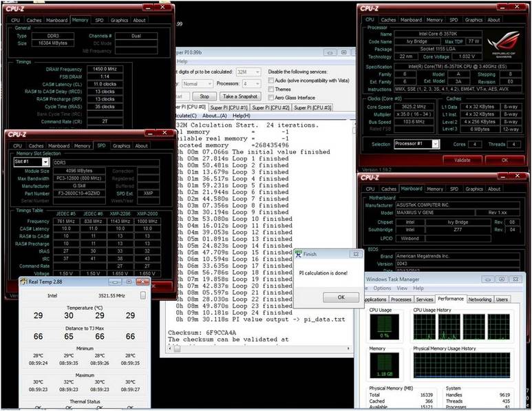Open the About...(A) menu in Super PI
Viewport: 532px width, 411px height.
(215, 116)
